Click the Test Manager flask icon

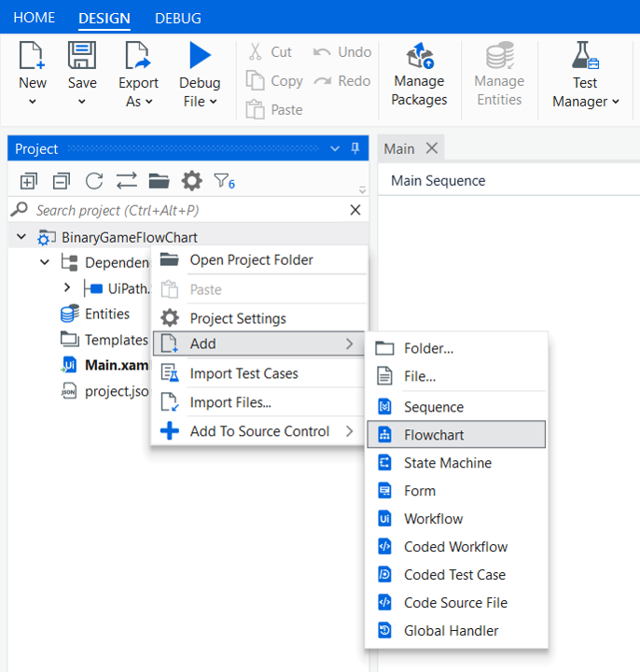pos(585,55)
